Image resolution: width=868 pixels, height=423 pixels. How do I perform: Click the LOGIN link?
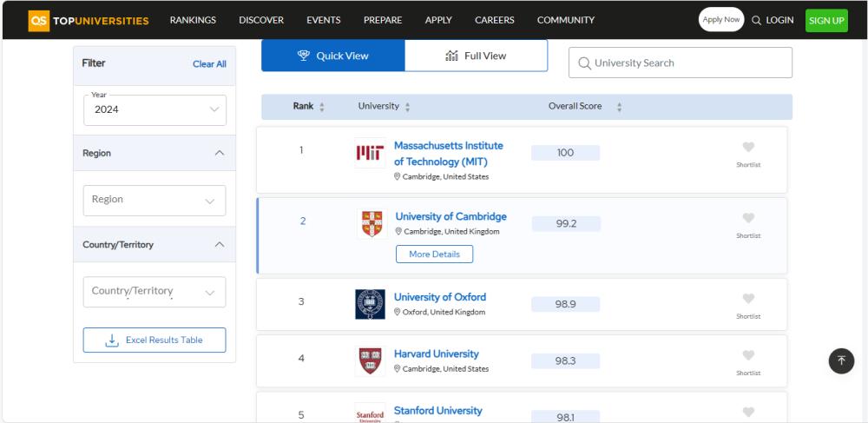tap(779, 21)
